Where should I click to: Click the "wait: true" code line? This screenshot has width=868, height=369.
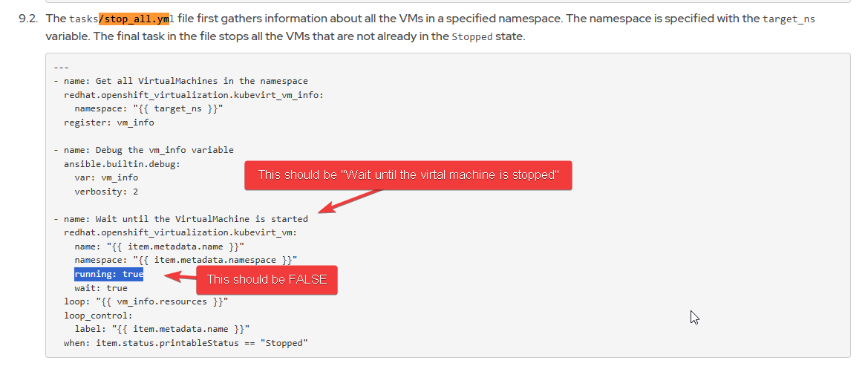click(x=100, y=288)
